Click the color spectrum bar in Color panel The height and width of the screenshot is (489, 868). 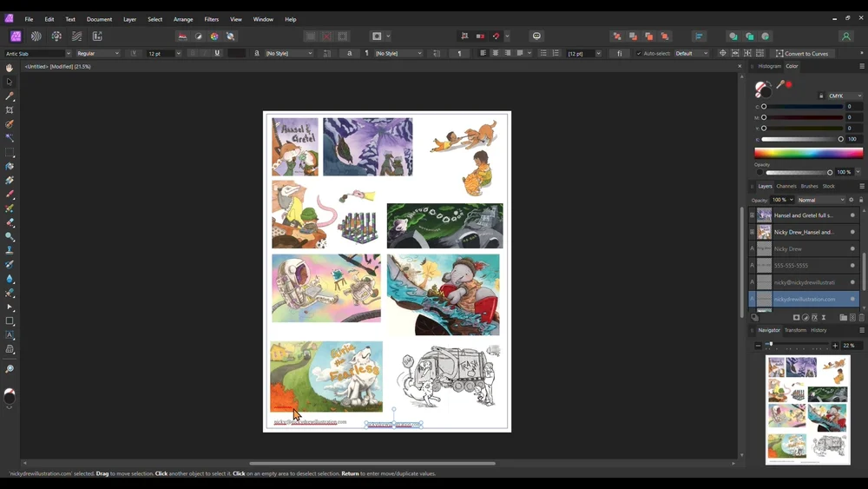point(808,153)
